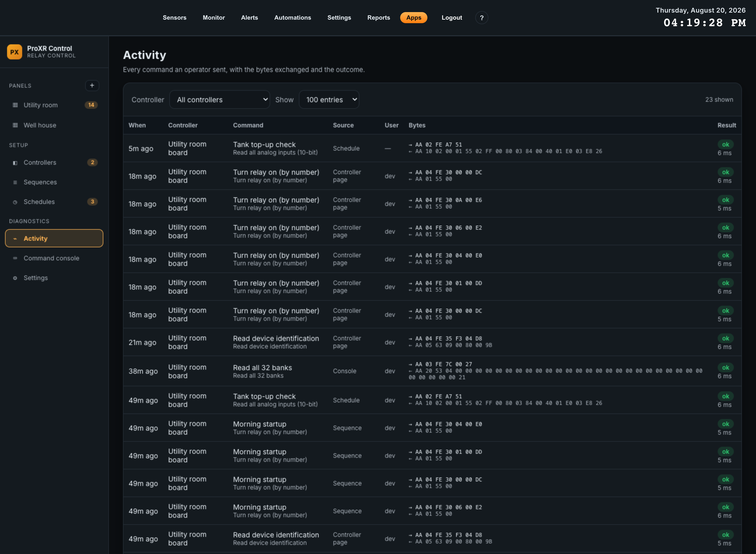
Task: Open the Sequences page
Action: click(54, 182)
